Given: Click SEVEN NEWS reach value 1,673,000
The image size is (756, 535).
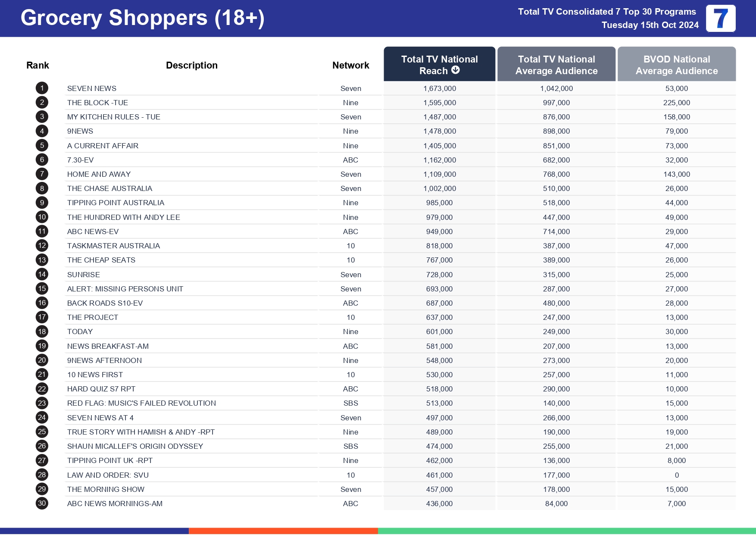Looking at the screenshot, I should coord(439,88).
